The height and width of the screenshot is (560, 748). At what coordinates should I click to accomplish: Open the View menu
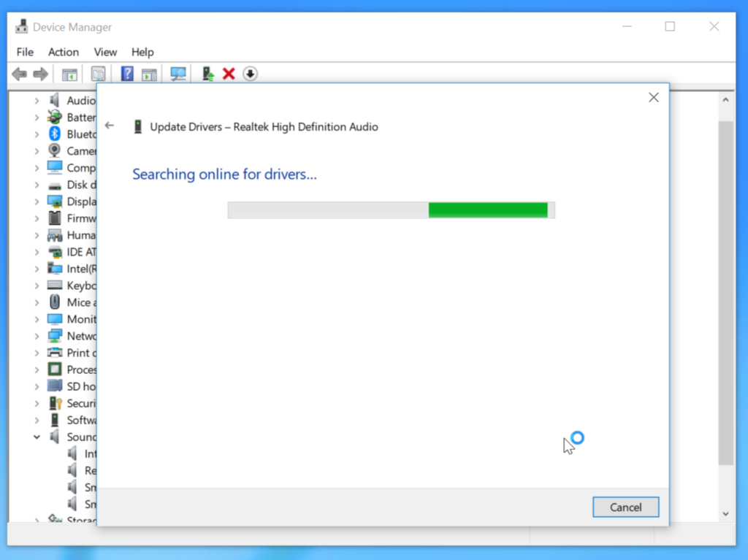105,52
